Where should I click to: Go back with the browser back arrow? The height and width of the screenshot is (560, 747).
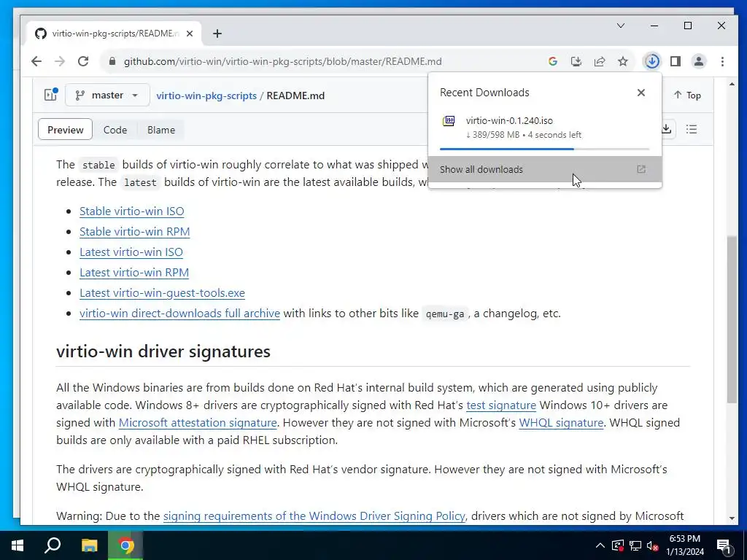[x=36, y=61]
